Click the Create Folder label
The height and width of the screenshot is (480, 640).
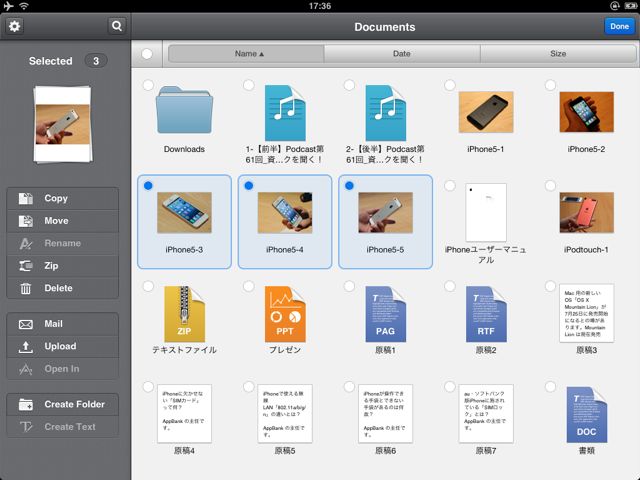coord(75,404)
